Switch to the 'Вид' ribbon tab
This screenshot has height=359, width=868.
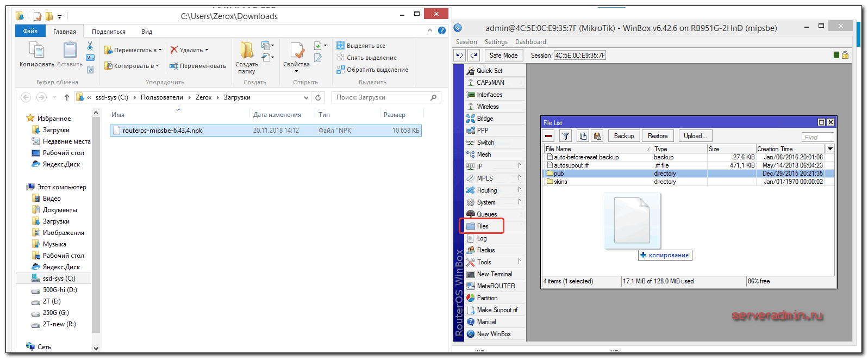[x=147, y=32]
